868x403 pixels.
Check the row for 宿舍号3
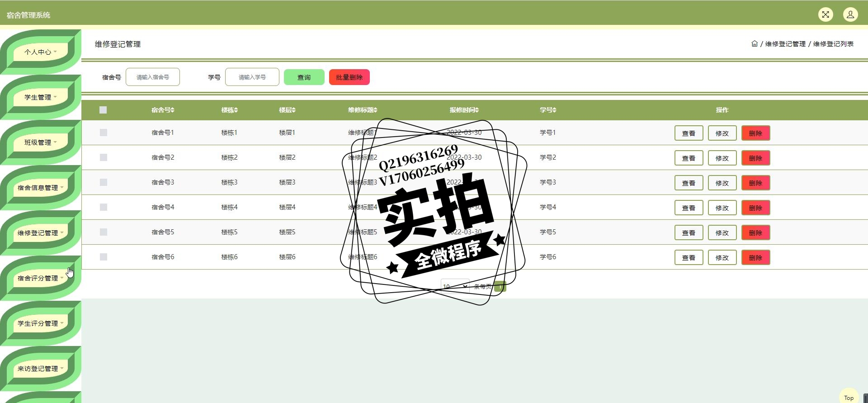[104, 182]
